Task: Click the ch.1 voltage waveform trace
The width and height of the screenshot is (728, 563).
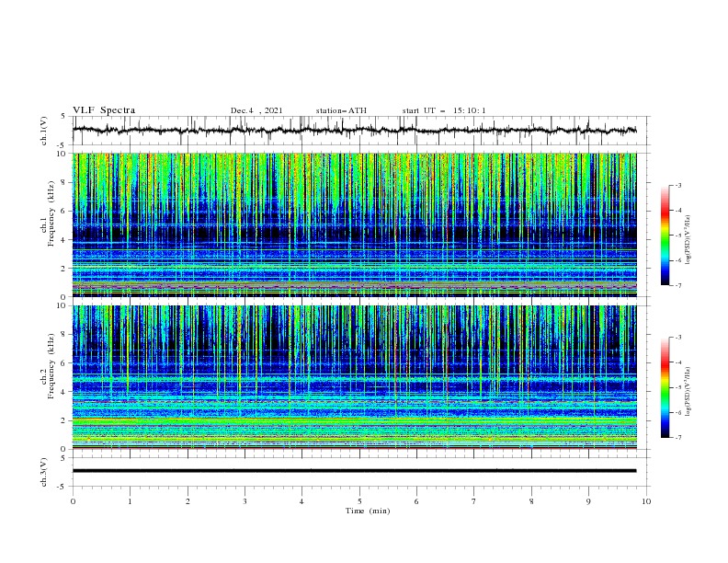Action: click(x=354, y=130)
